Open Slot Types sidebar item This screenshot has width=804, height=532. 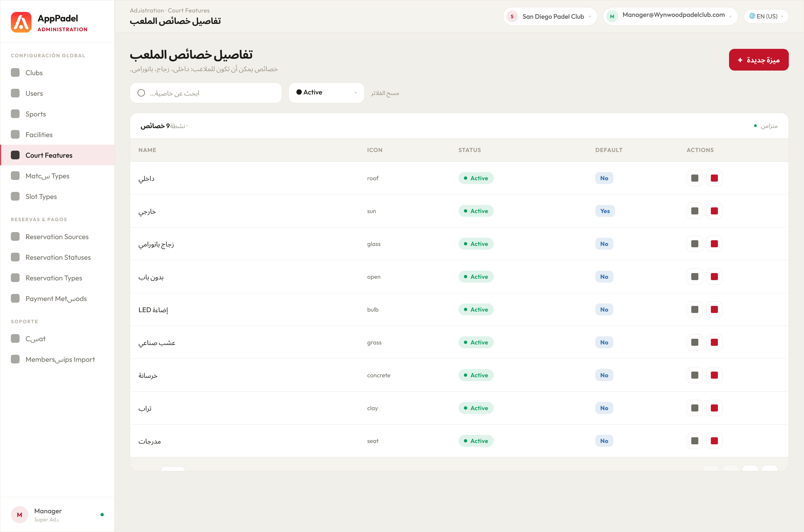[57, 197]
